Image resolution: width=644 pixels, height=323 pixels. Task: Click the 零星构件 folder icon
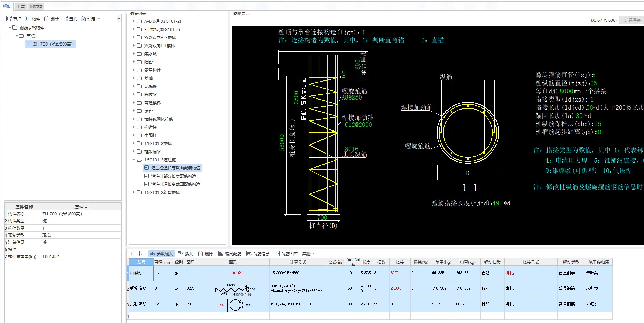[x=139, y=70]
